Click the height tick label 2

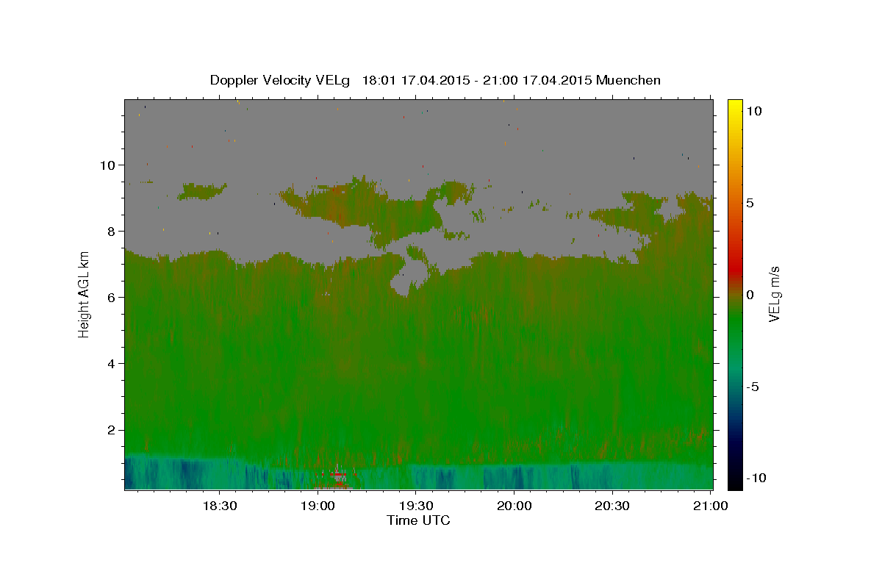click(x=113, y=429)
